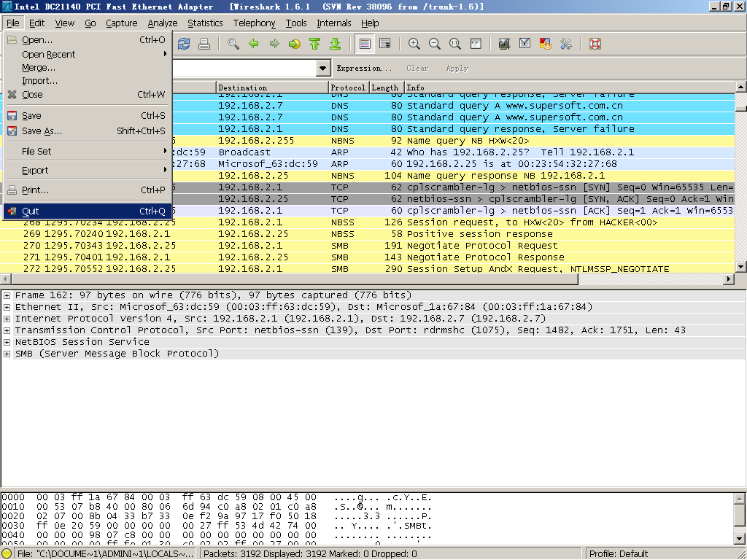The width and height of the screenshot is (747, 560).
Task: Click Go to packet number icon
Action: 295,44
